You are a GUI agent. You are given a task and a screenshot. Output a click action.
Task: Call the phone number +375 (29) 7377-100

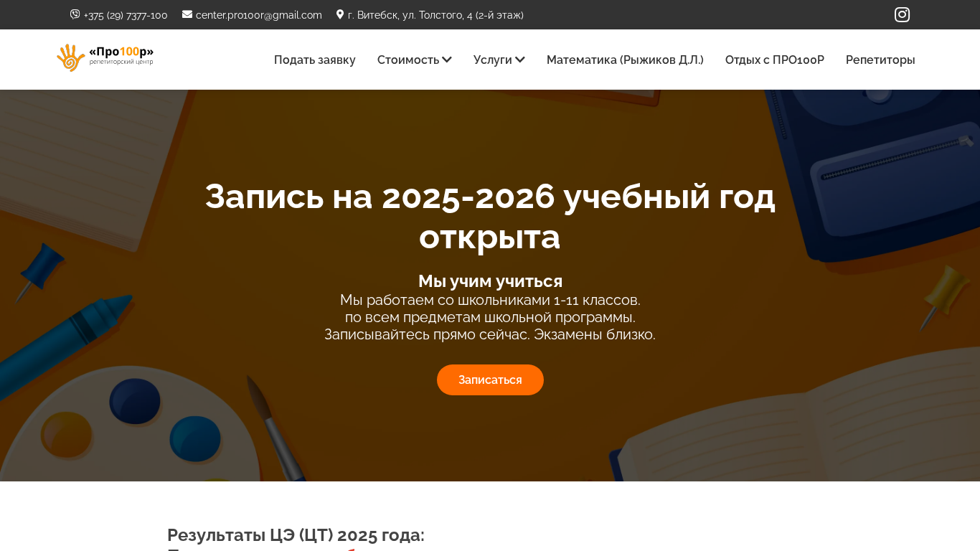tap(126, 15)
